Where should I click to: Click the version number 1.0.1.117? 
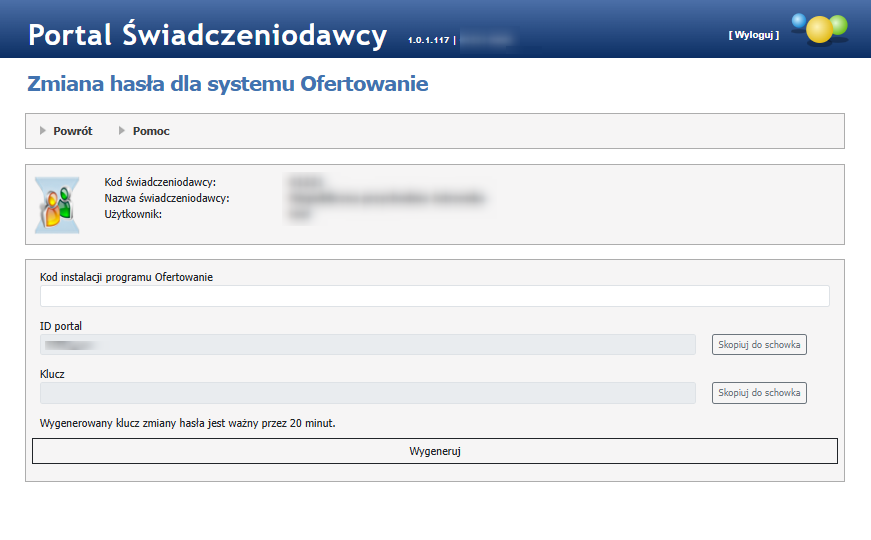point(428,40)
